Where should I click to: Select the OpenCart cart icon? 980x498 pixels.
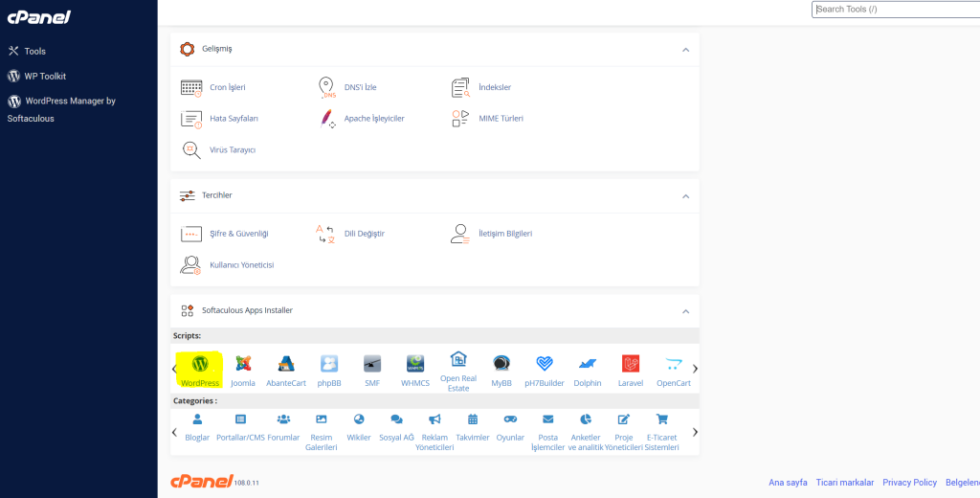pyautogui.click(x=674, y=364)
